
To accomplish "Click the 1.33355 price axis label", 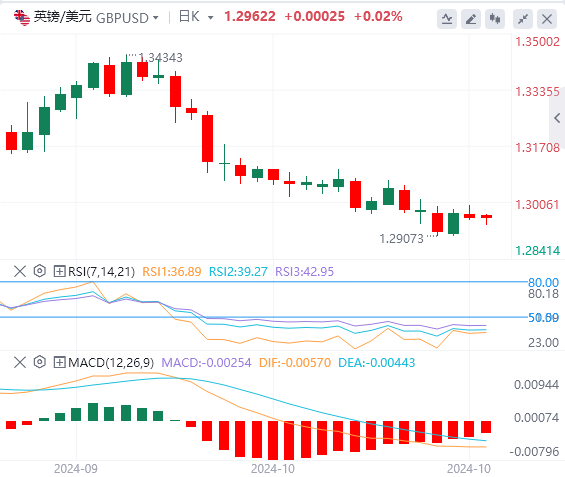I will click(537, 92).
